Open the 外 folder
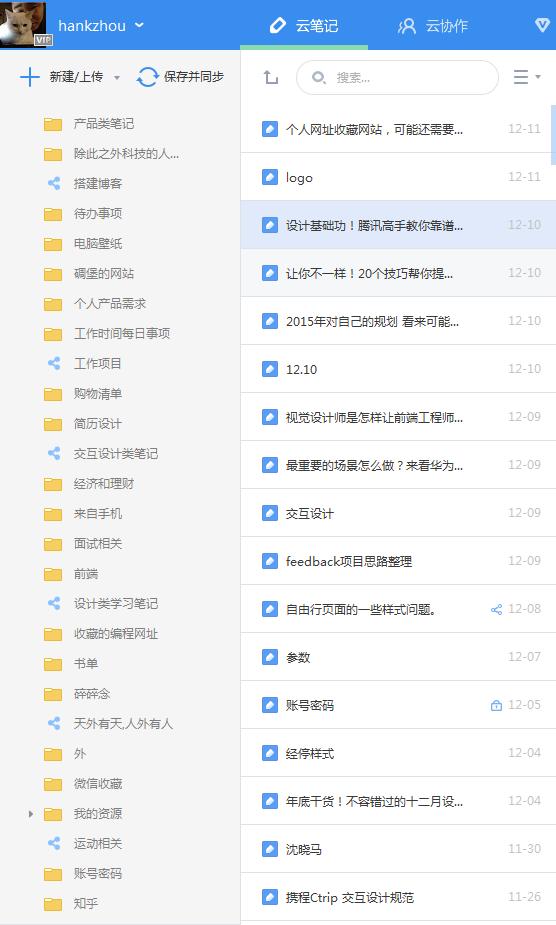The height and width of the screenshot is (925, 556). coord(79,754)
